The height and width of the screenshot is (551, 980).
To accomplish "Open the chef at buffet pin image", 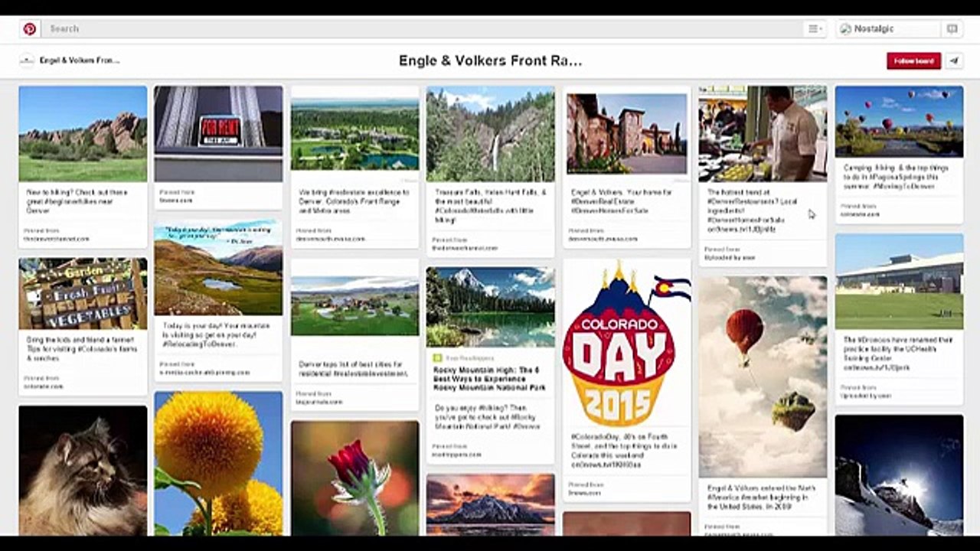I will pos(763,133).
